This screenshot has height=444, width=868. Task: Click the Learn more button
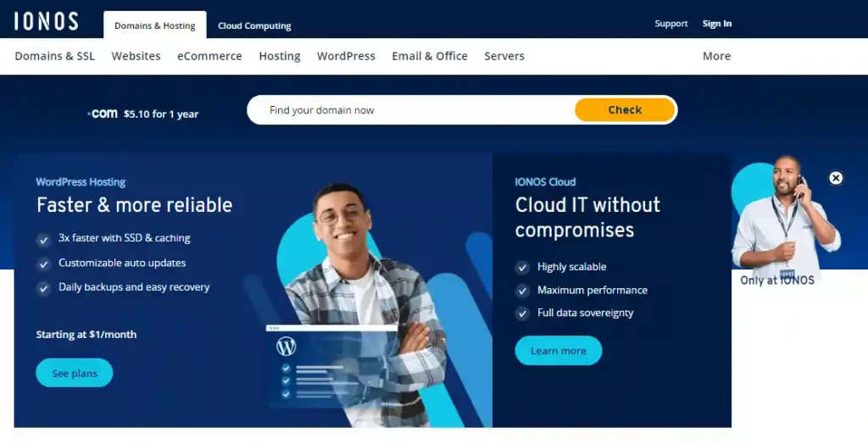(x=559, y=351)
